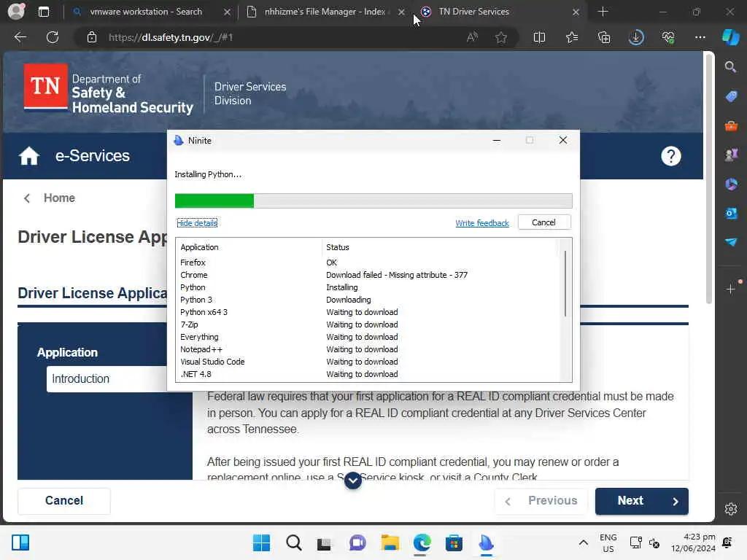The height and width of the screenshot is (560, 747).
Task: Open Browser essentials heart icon
Action: 668,37
